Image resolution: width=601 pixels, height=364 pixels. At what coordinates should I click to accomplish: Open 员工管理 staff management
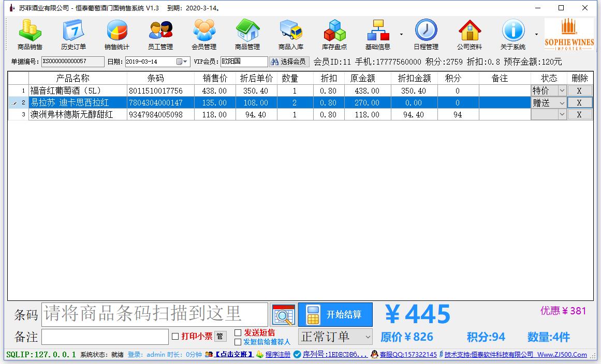click(x=160, y=35)
